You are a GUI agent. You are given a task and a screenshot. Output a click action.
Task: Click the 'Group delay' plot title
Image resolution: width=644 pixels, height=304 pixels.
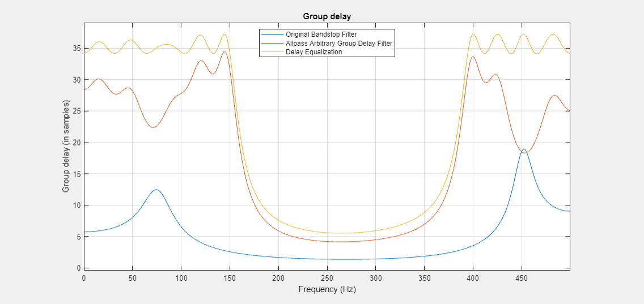[327, 16]
